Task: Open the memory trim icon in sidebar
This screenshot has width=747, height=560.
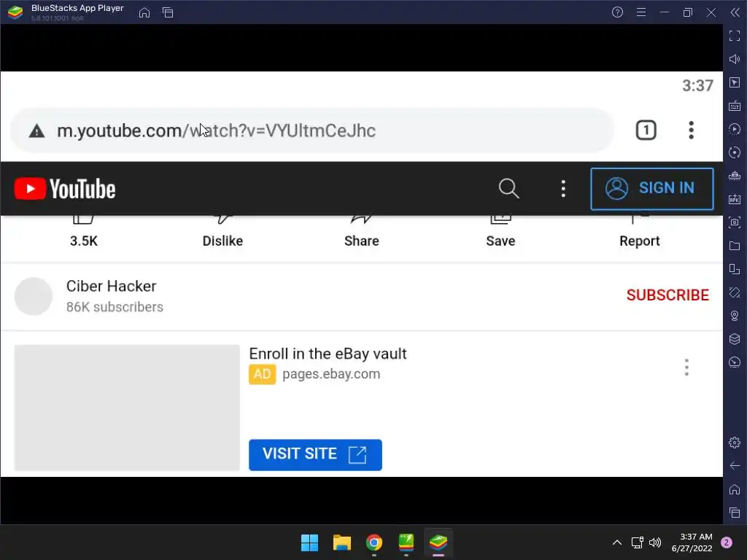Action: [x=735, y=176]
